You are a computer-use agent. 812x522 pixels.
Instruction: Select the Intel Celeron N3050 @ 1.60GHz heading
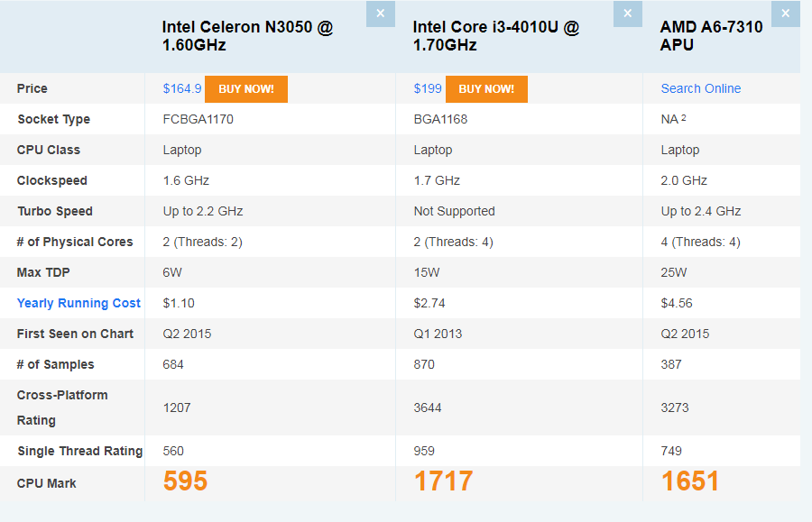(247, 36)
